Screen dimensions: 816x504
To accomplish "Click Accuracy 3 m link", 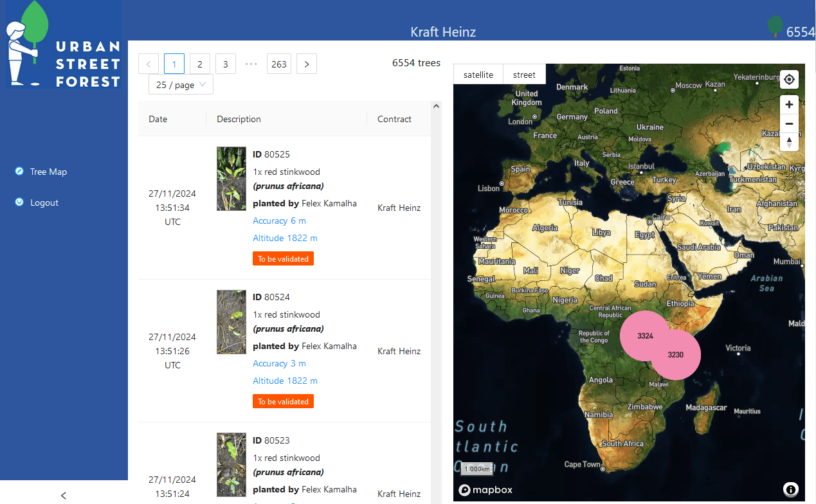I will [x=279, y=363].
